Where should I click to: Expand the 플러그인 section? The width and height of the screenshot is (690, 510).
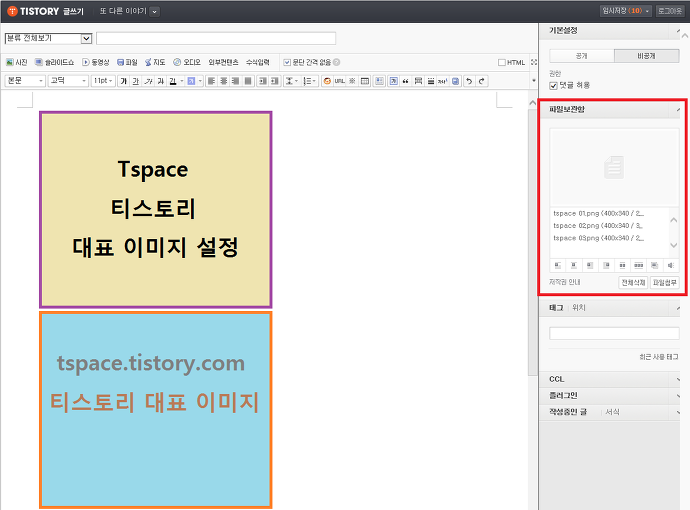pos(609,396)
